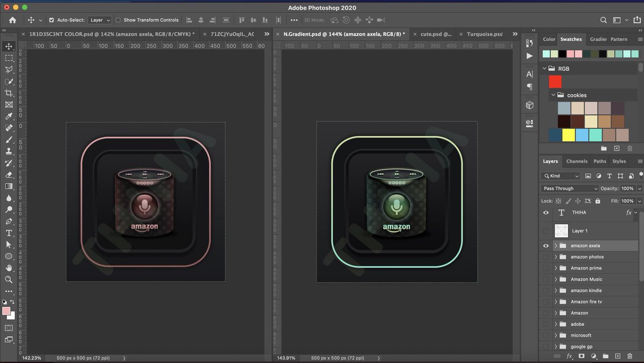The width and height of the screenshot is (644, 363).
Task: Click the three-dots more options in options bar
Action: point(294,20)
